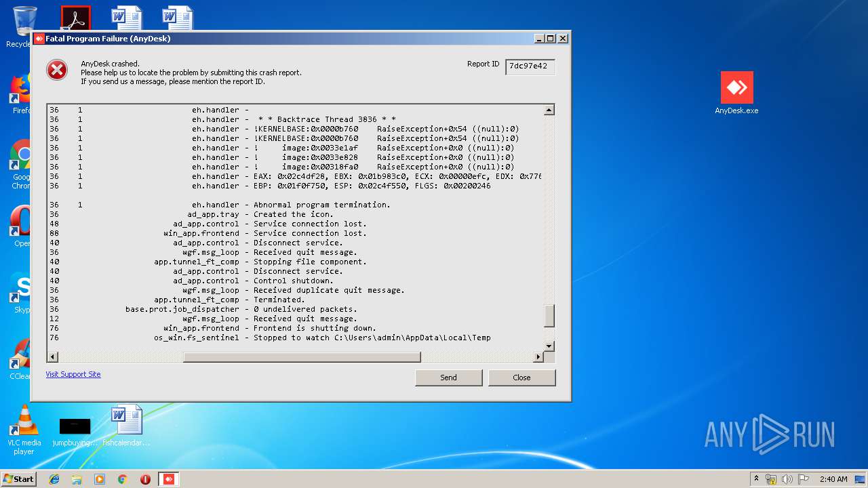Open the Start menu
Image resolution: width=868 pixels, height=488 pixels.
(19, 479)
